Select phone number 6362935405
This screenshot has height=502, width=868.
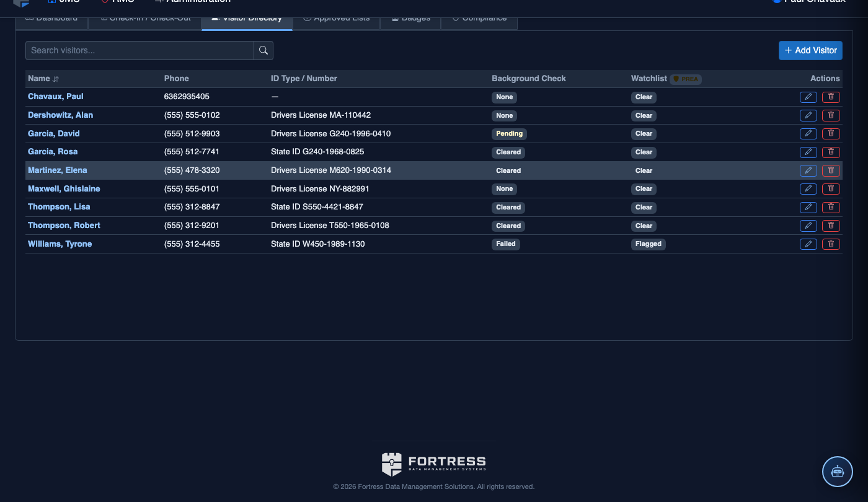pos(187,97)
